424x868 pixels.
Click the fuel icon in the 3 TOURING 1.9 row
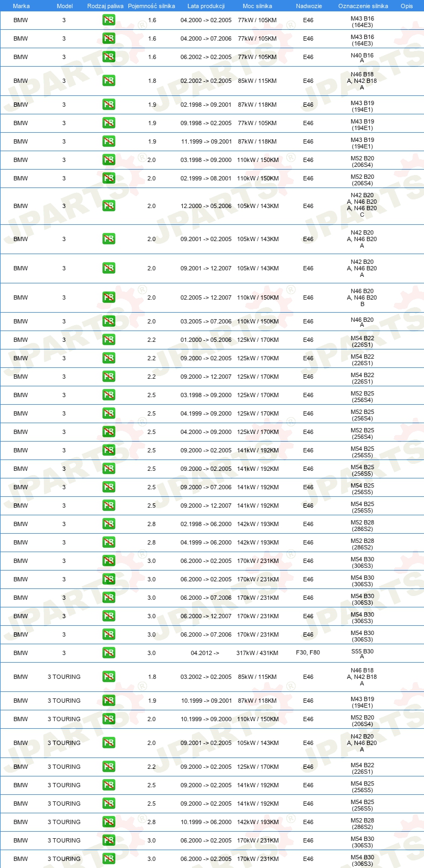(108, 701)
